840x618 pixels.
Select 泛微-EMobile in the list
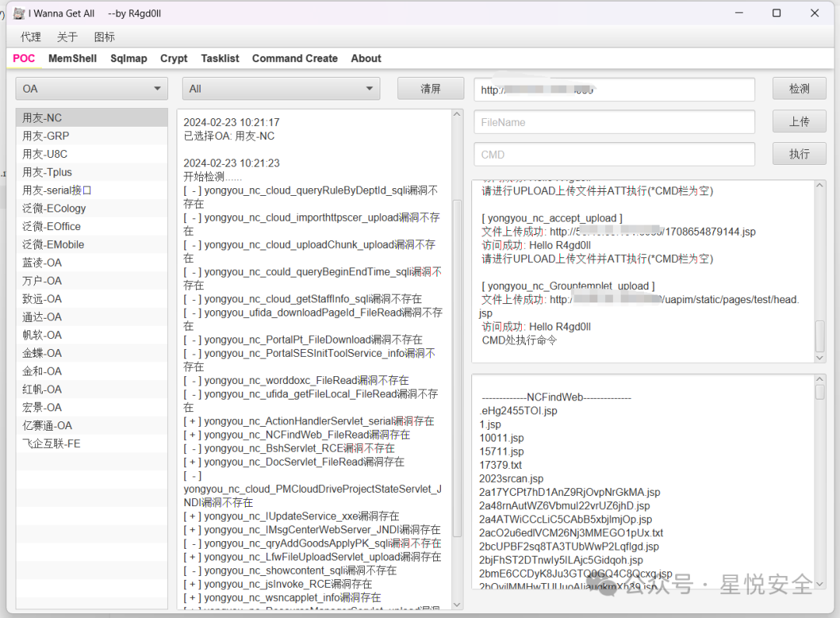[92, 245]
